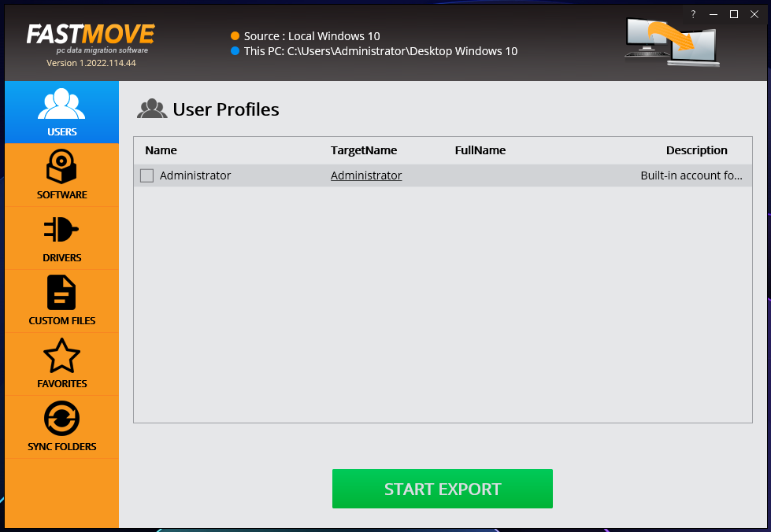Select the Built-in account description cell
The height and width of the screenshot is (532, 771).
(x=691, y=175)
